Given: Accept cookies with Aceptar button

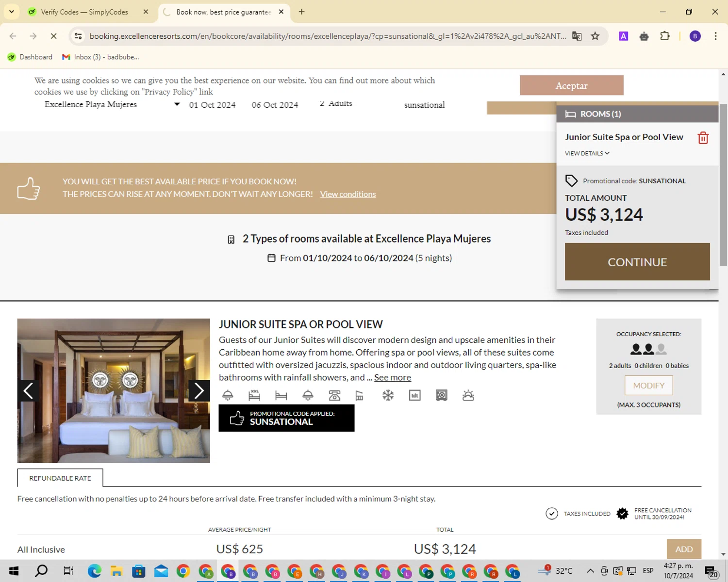Looking at the screenshot, I should pyautogui.click(x=572, y=85).
